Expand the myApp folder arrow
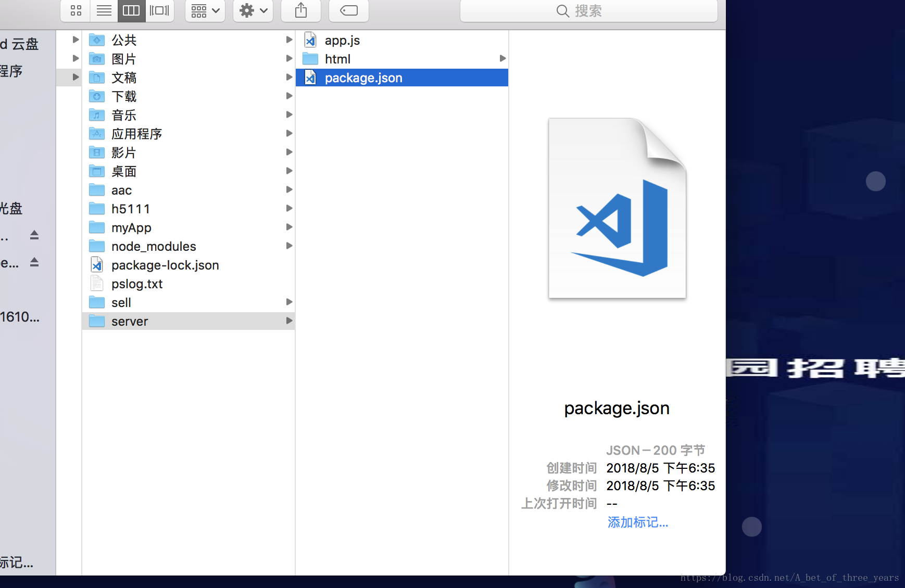The image size is (905, 588). (289, 227)
